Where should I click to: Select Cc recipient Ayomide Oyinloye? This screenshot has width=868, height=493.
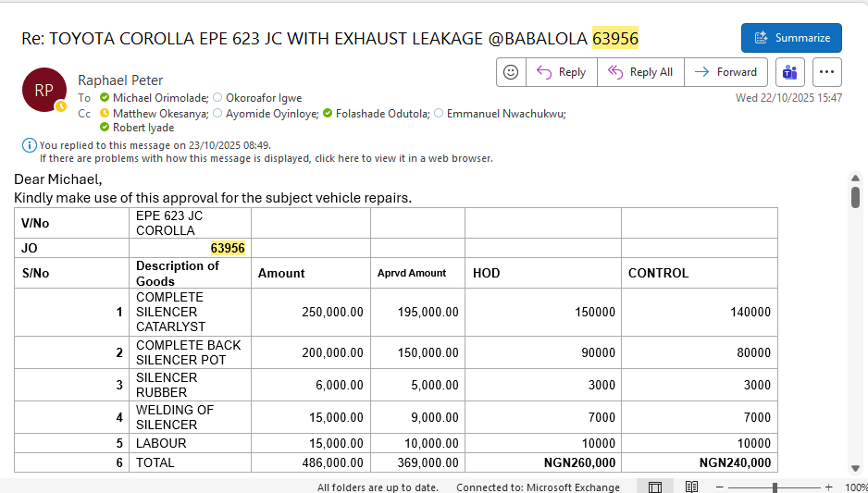[x=272, y=114]
